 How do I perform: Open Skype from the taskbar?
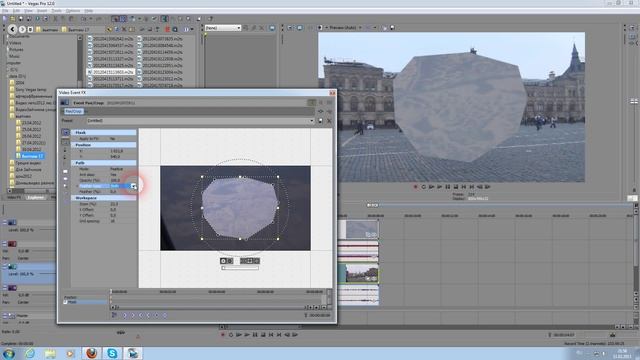(112, 353)
